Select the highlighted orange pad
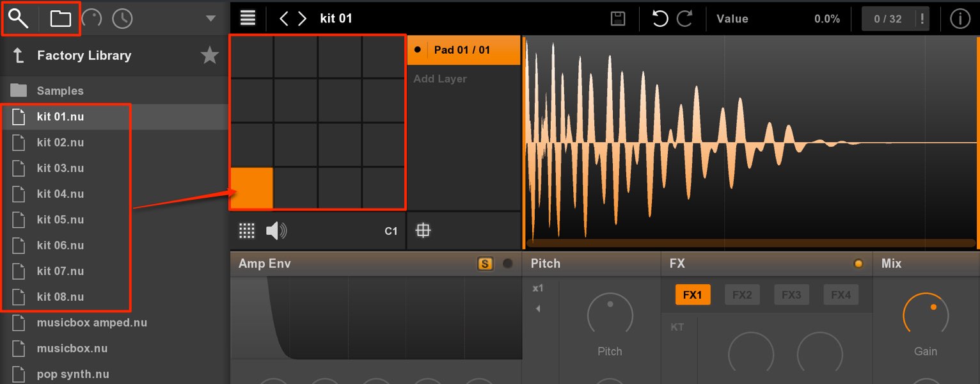The height and width of the screenshot is (384, 980). pos(251,188)
